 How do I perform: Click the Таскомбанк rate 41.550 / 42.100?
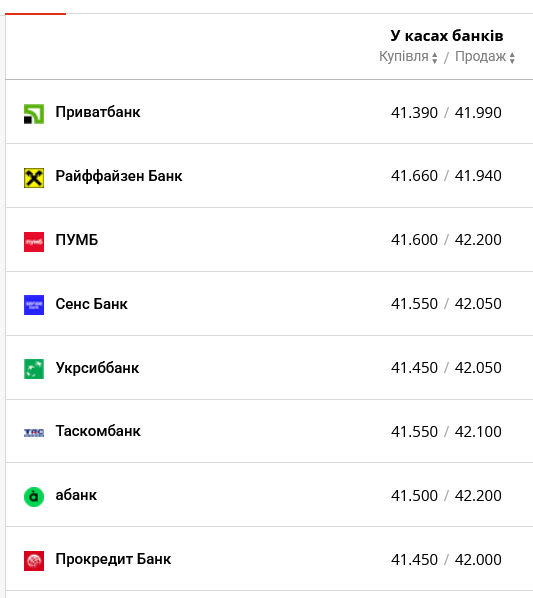point(446,432)
